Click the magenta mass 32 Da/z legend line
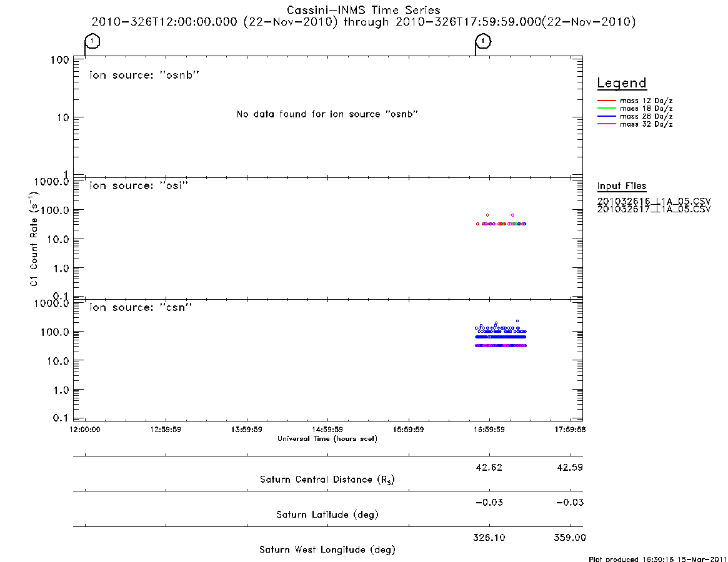 click(x=606, y=124)
